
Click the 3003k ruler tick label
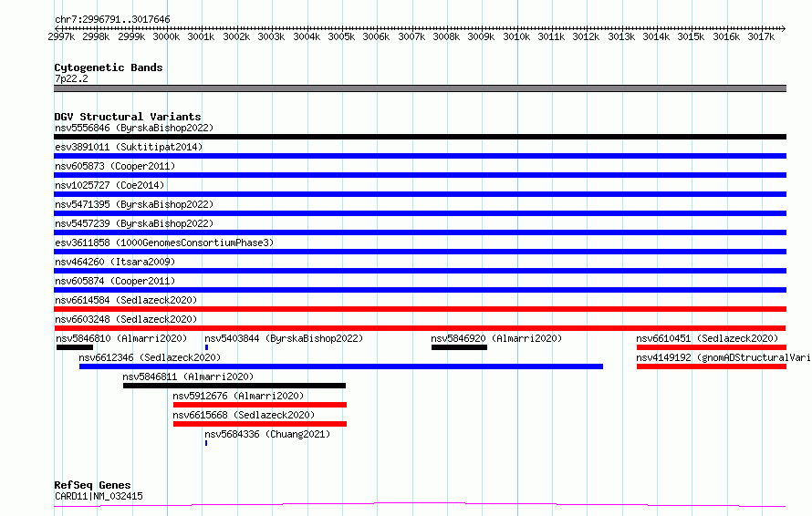(271, 37)
